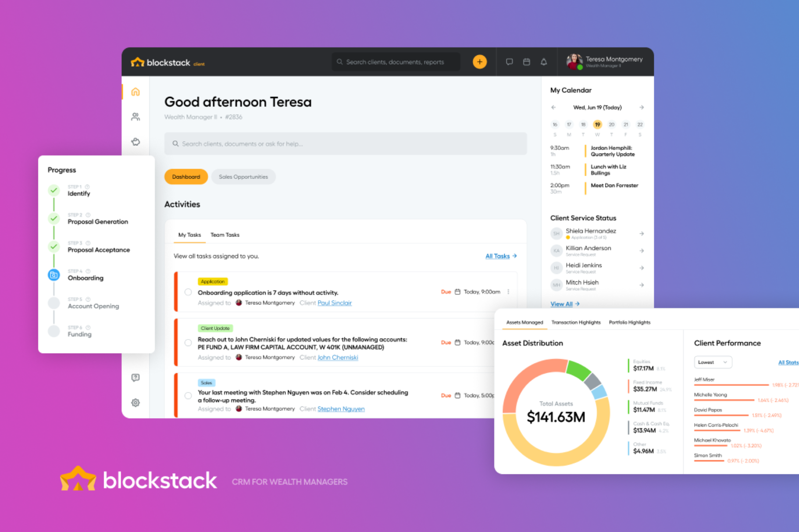Select calendar date 20
The width and height of the screenshot is (799, 532).
[612, 125]
